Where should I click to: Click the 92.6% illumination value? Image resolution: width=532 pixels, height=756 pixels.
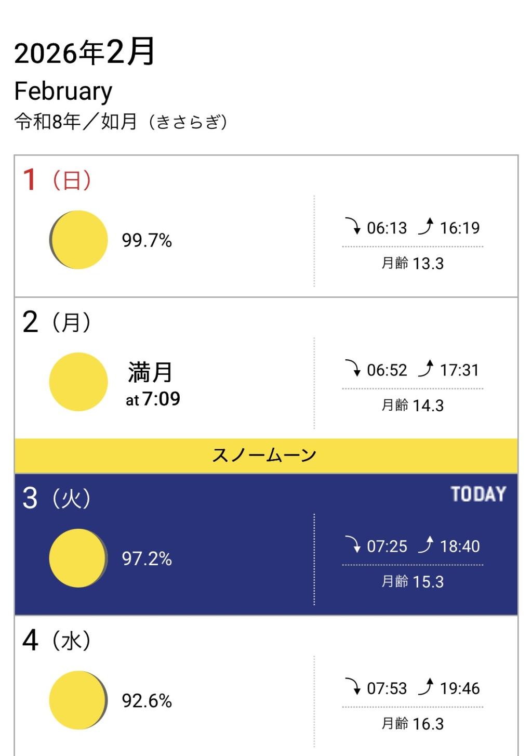click(147, 700)
